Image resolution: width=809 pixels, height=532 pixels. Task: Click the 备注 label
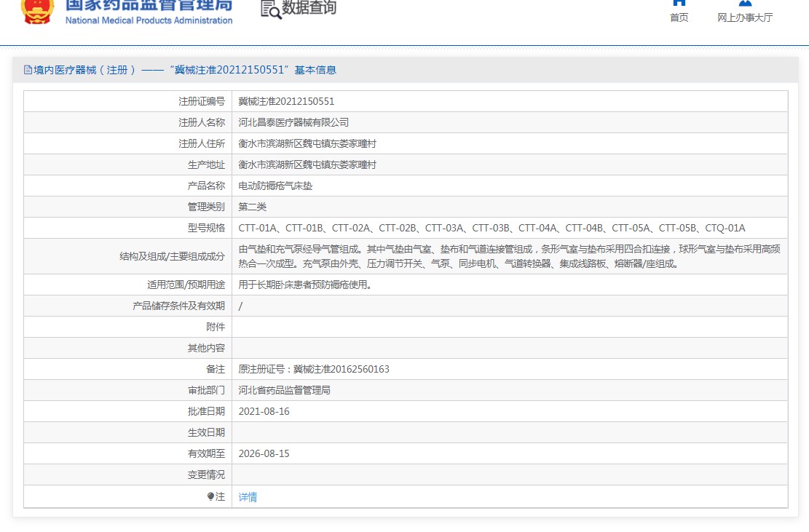[x=216, y=369]
